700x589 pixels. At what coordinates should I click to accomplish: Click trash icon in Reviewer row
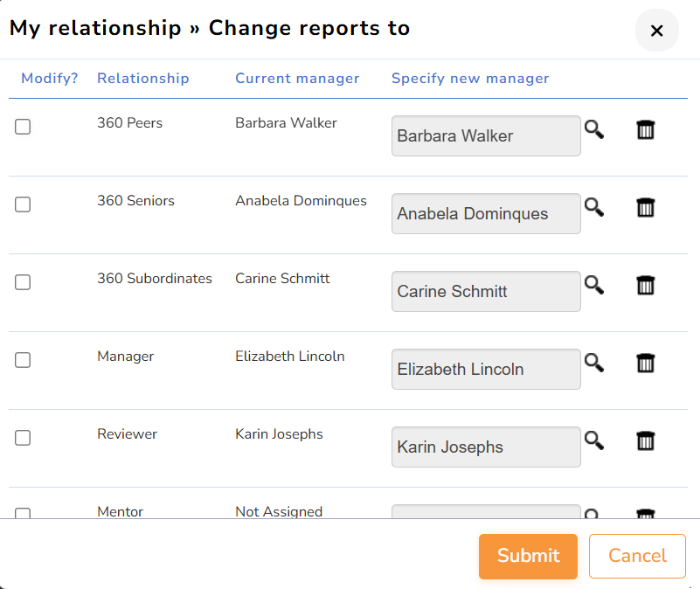coord(646,441)
